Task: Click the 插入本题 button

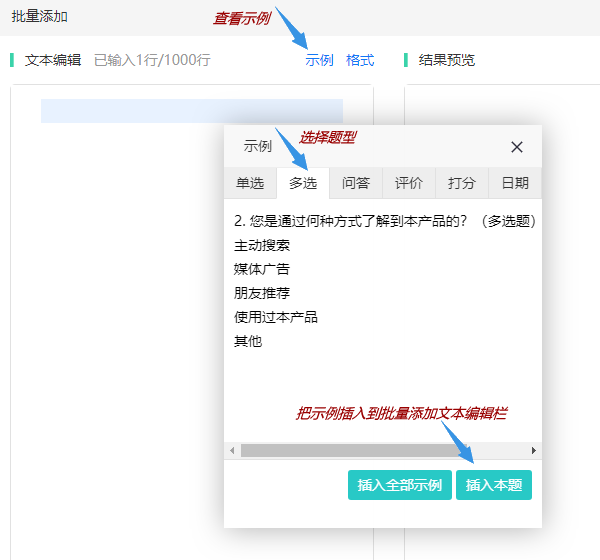Action: (494, 485)
